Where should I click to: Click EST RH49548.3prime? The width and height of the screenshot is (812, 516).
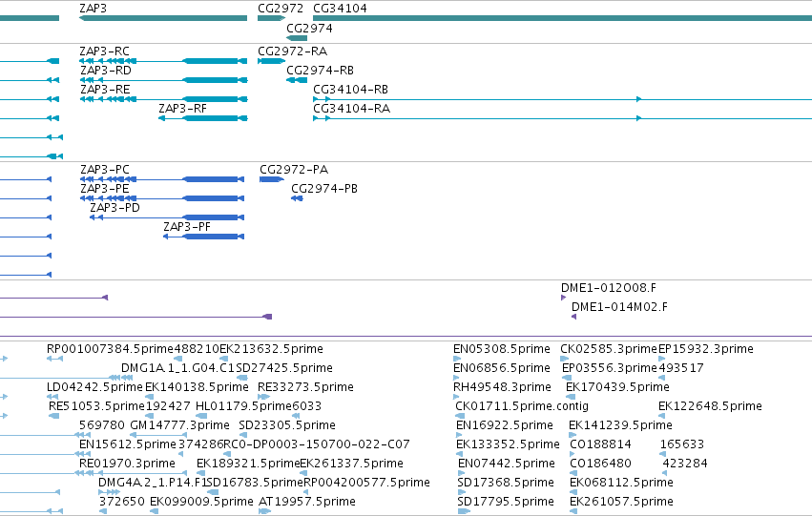click(502, 387)
